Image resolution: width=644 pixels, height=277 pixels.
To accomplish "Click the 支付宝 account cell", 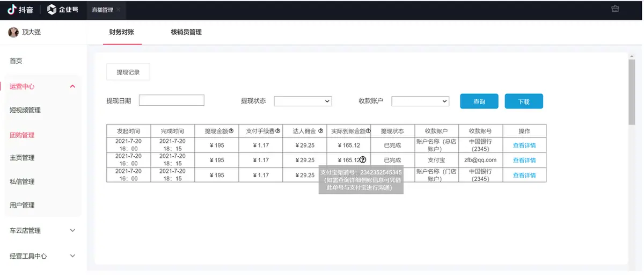I will pos(436,160).
